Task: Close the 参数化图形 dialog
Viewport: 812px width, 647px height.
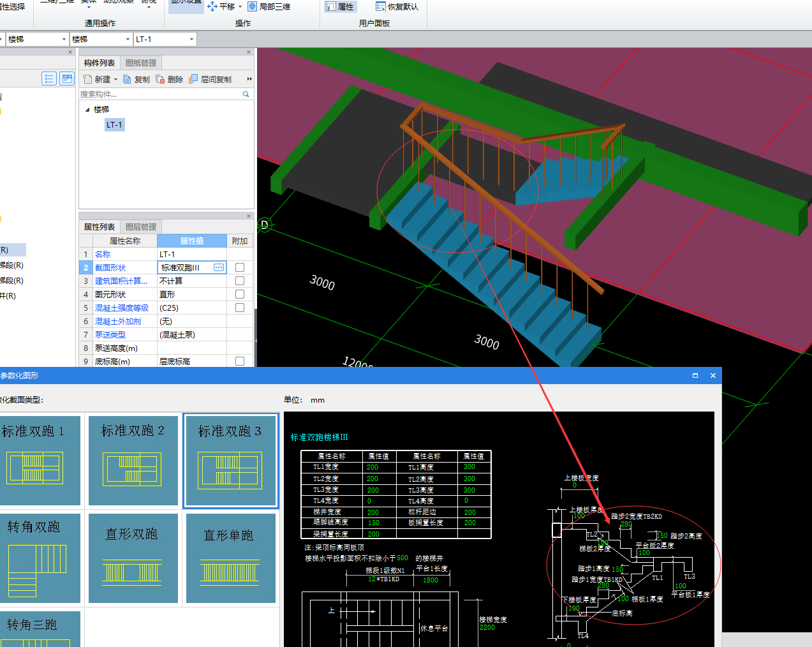Action: pyautogui.click(x=713, y=375)
